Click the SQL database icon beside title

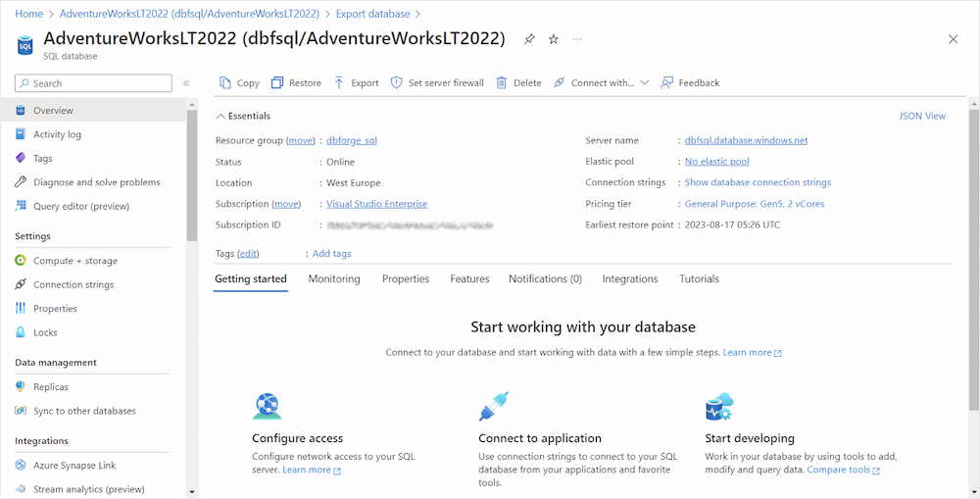click(x=25, y=46)
